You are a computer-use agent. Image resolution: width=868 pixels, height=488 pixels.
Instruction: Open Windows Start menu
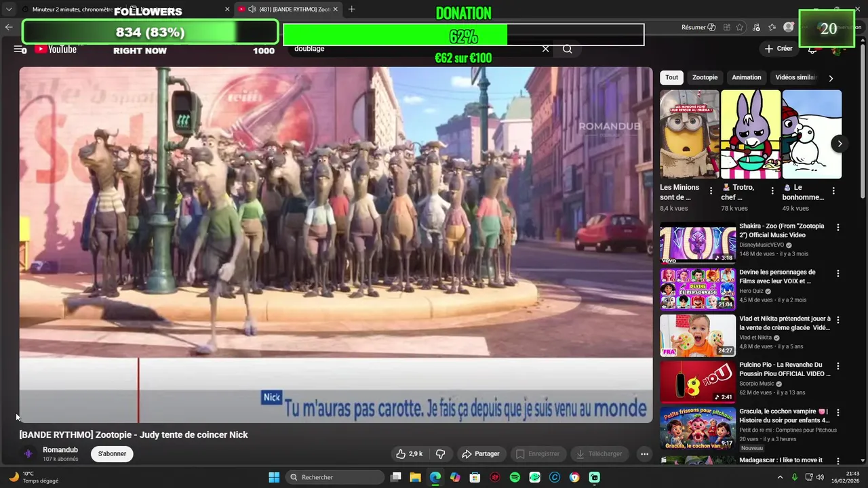274,477
